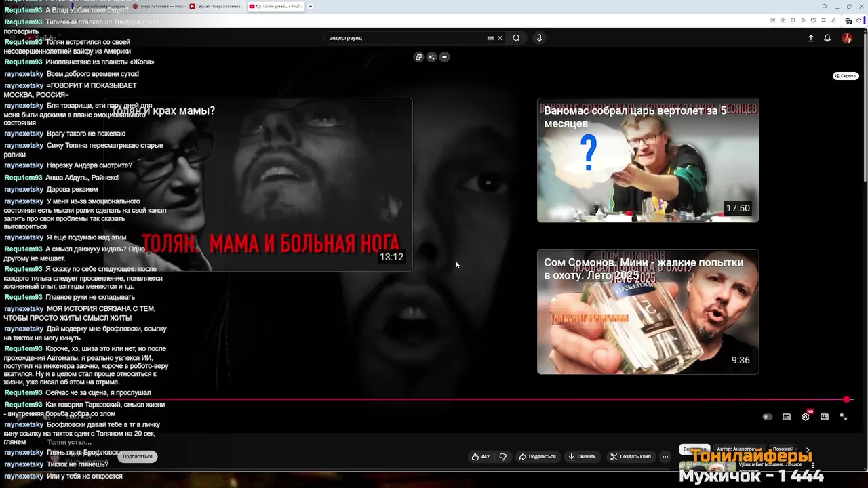
Task: Open the YouTube create/upload icon
Action: (x=810, y=38)
